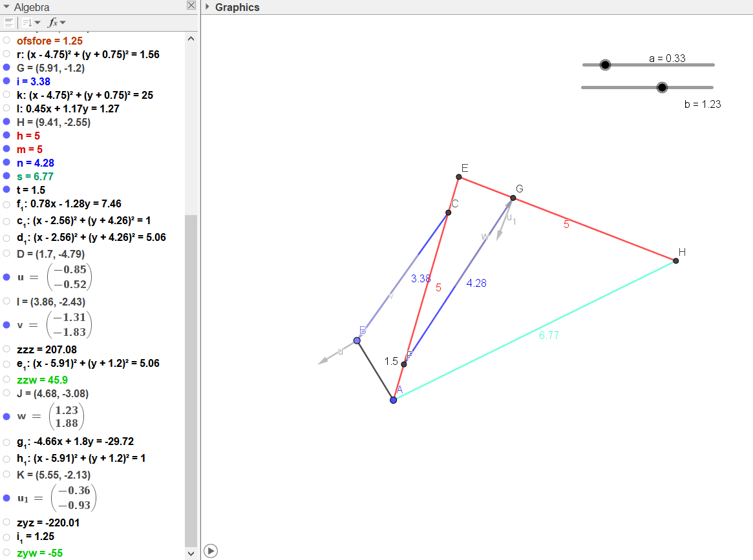Select K = (5.55, -2.13) entry
This screenshot has width=753, height=560.
tap(53, 475)
